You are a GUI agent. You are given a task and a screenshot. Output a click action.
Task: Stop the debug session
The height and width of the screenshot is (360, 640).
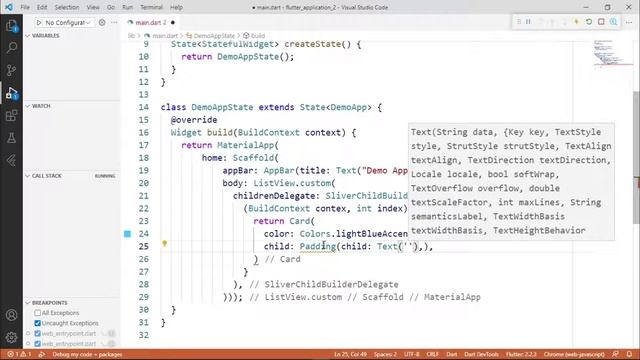[601, 22]
